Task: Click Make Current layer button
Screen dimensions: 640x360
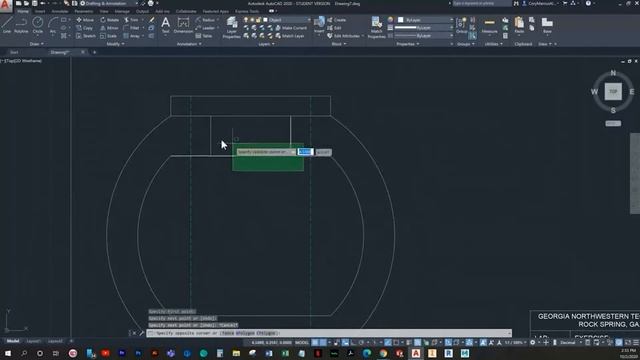Action: 291,28
